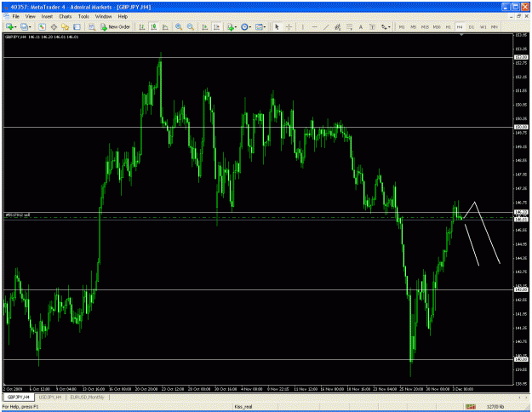Select the Horizontal Line drawing tool
Viewport: 532px width, 412px height.
pos(314,26)
